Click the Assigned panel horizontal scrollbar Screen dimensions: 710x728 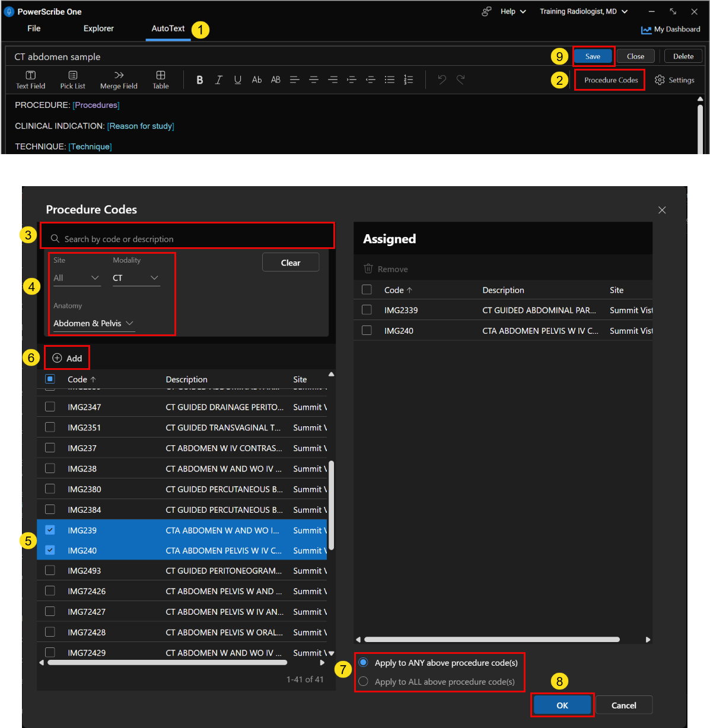[x=492, y=640]
